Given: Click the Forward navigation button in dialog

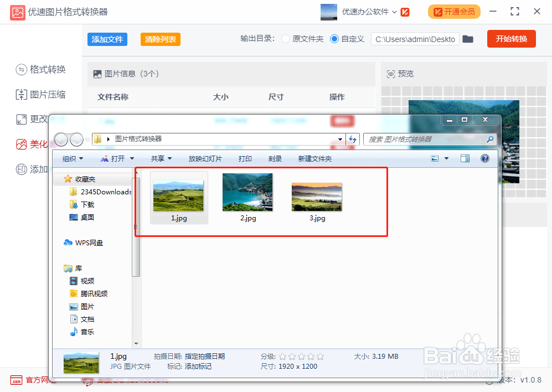Looking at the screenshot, I should pos(76,140).
